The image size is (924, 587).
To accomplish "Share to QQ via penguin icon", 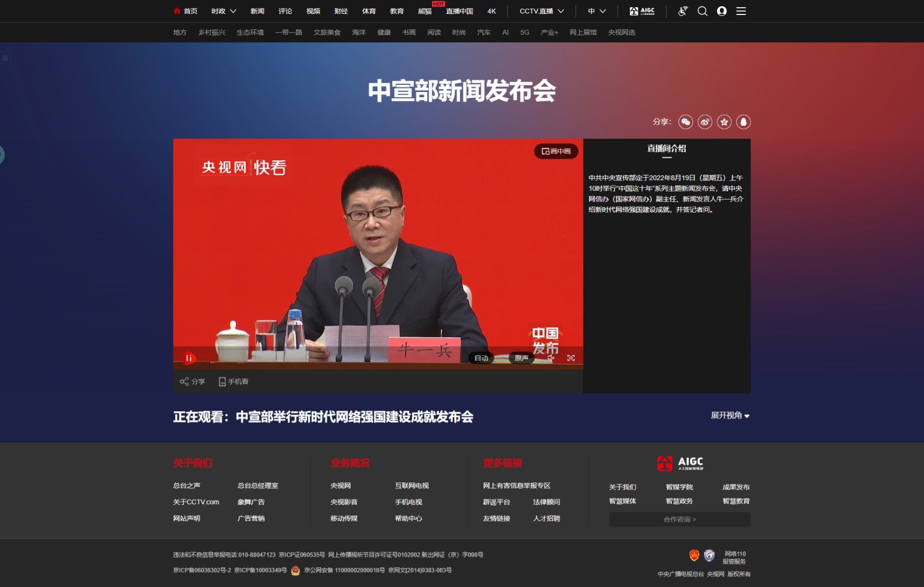I will 743,122.
